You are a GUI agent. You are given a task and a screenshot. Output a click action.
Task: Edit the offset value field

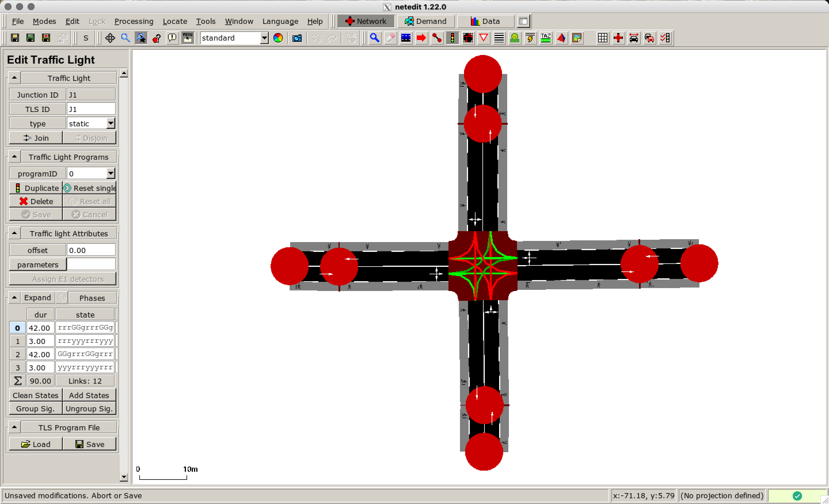tap(91, 250)
